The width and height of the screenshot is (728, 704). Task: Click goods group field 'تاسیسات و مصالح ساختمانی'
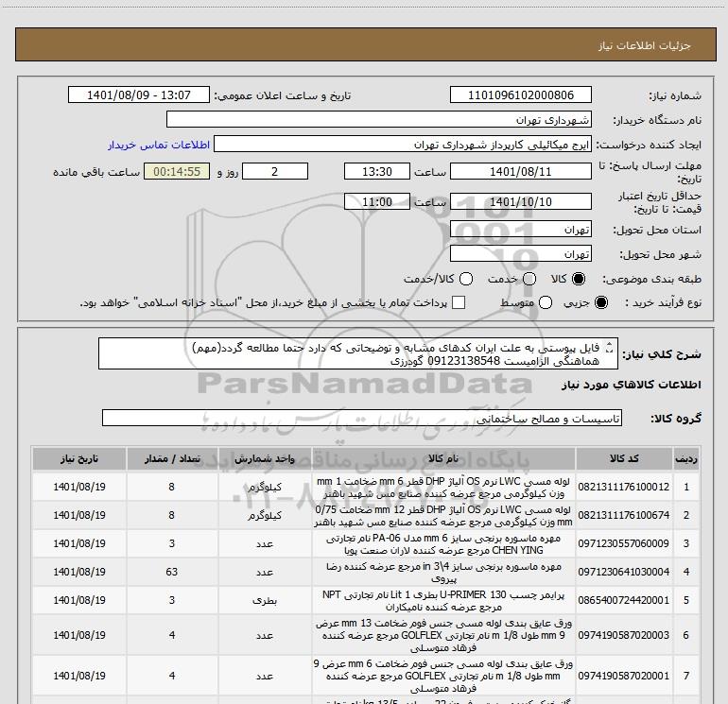pos(362,418)
